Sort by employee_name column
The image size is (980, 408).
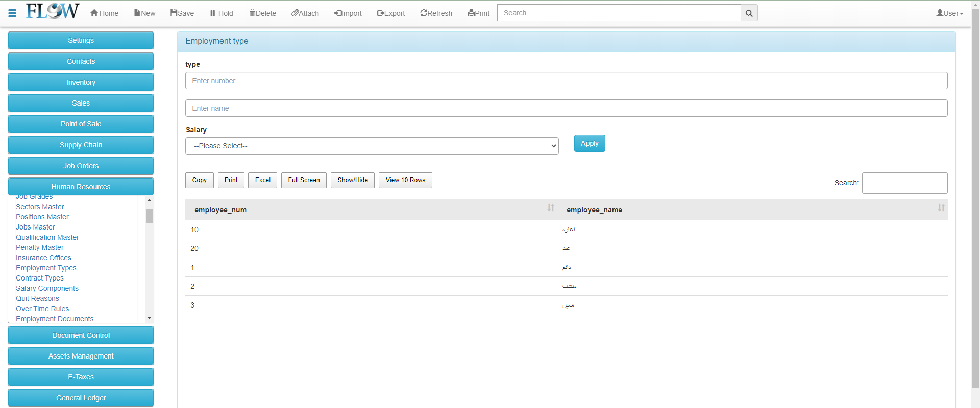coord(941,208)
